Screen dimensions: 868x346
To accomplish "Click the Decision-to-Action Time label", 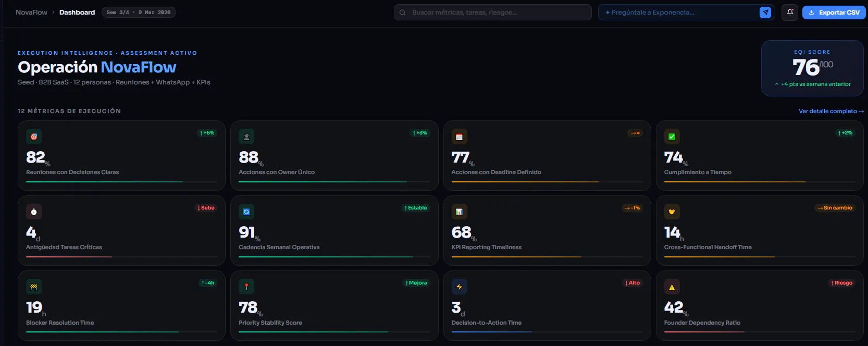I will pyautogui.click(x=486, y=323).
